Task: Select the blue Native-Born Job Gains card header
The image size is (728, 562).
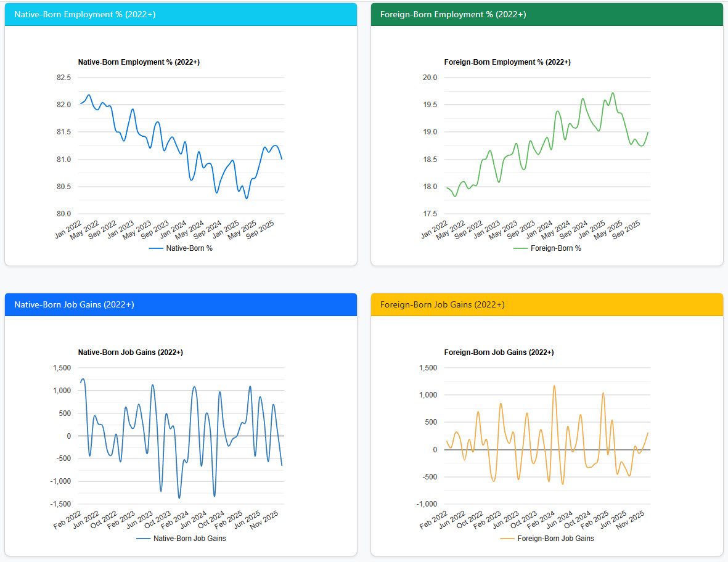Action: pos(181,304)
